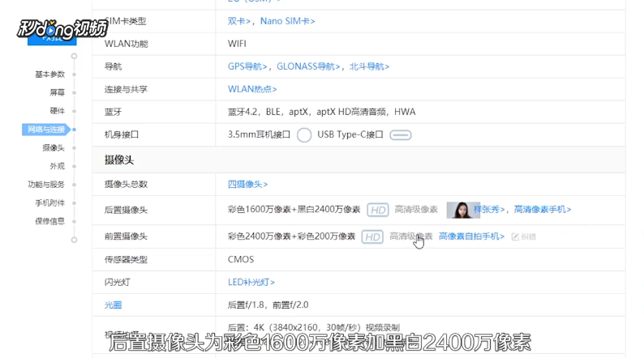Open the Nano SIM卡> link
Image resolution: width=644 pixels, height=358 pixels.
tap(287, 21)
